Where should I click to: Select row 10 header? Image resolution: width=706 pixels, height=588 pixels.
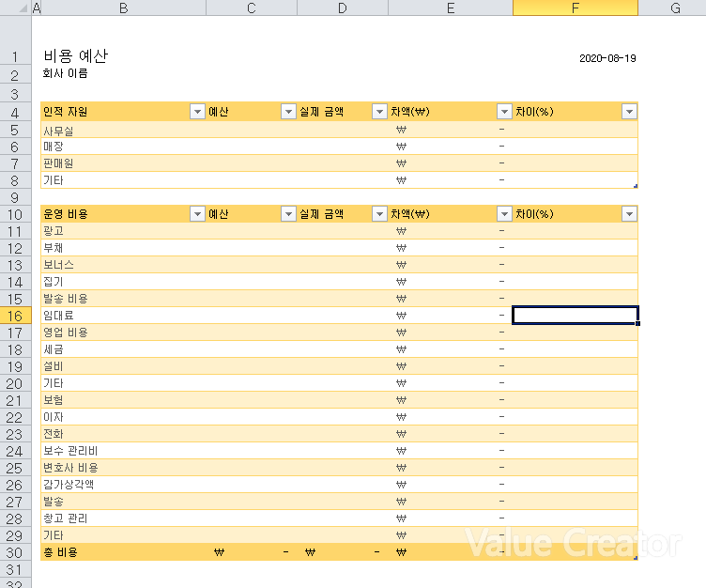click(x=15, y=214)
